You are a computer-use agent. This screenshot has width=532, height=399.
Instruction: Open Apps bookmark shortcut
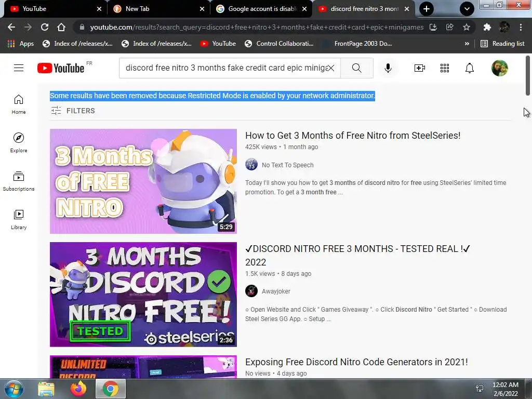pyautogui.click(x=20, y=44)
